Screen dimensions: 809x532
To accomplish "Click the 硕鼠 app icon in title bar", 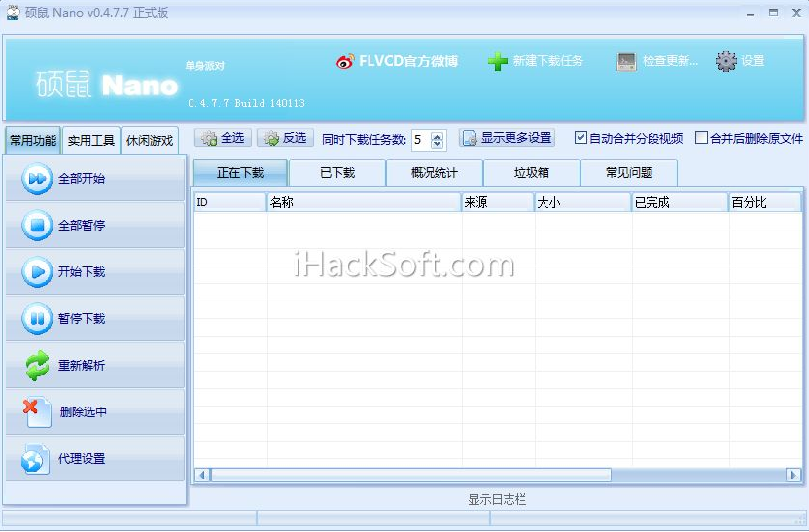I will tap(13, 13).
